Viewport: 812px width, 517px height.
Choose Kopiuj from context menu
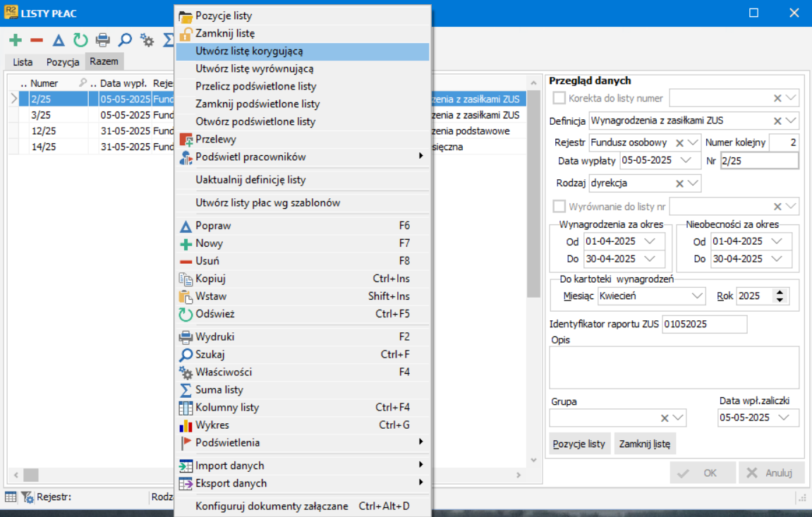tap(303, 279)
